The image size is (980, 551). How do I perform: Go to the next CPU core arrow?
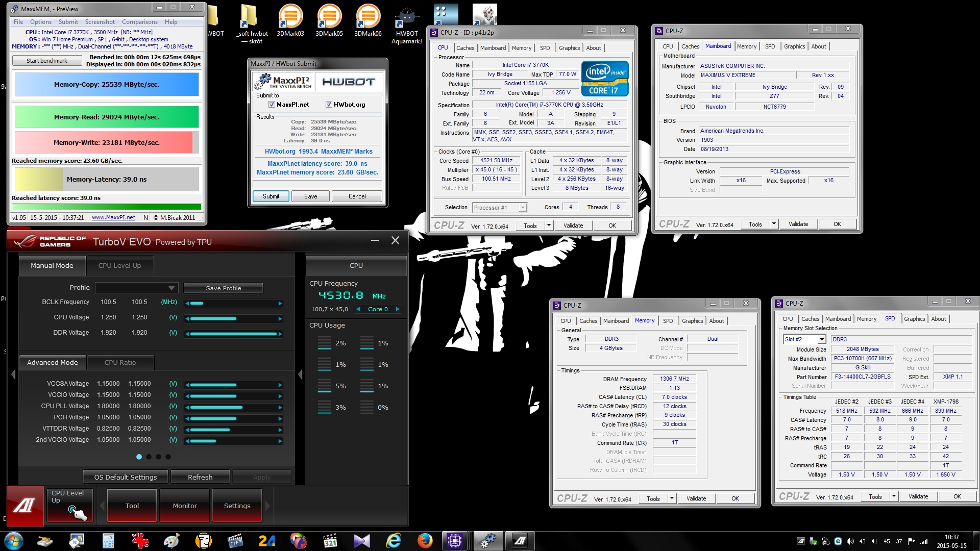397,309
